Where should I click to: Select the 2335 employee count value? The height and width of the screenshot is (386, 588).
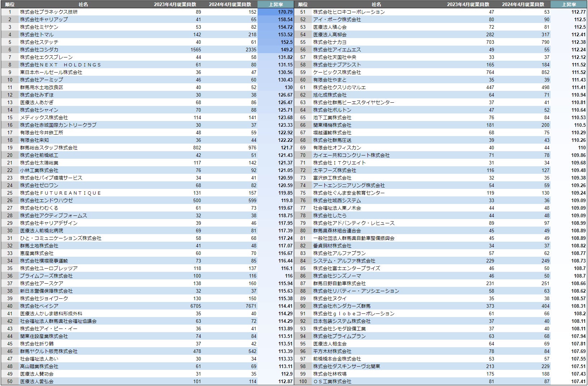coord(251,50)
